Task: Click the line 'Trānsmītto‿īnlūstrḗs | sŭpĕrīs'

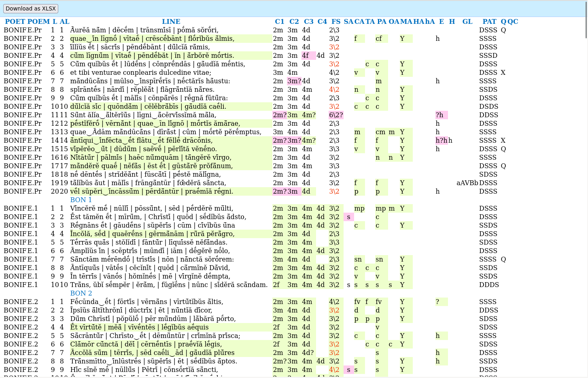Action: pyautogui.click(x=171, y=361)
